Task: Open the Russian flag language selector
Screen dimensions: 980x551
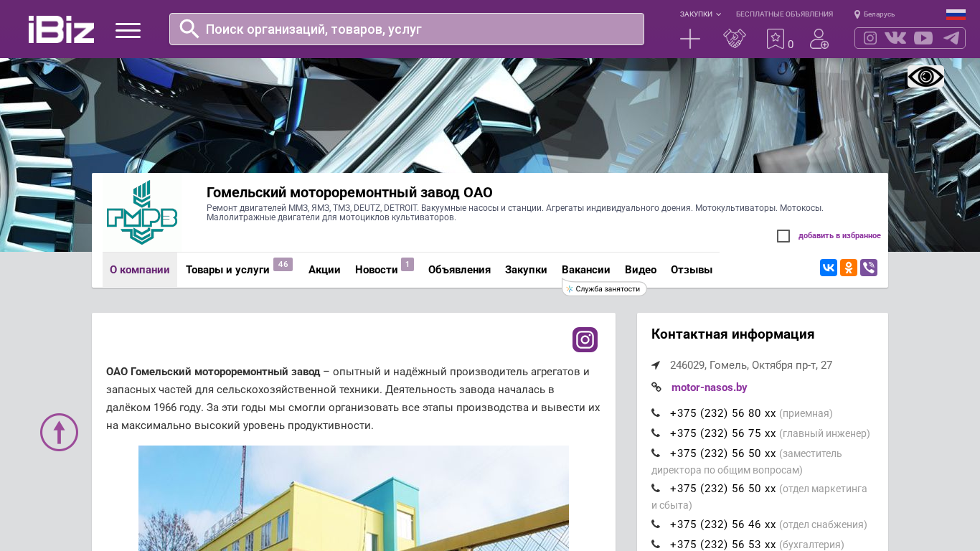Action: [956, 14]
